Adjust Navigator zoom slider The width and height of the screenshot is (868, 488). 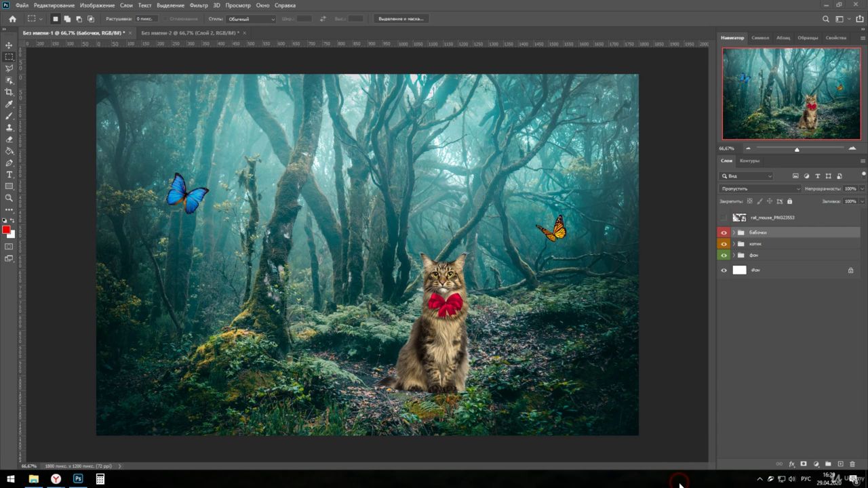click(x=797, y=148)
